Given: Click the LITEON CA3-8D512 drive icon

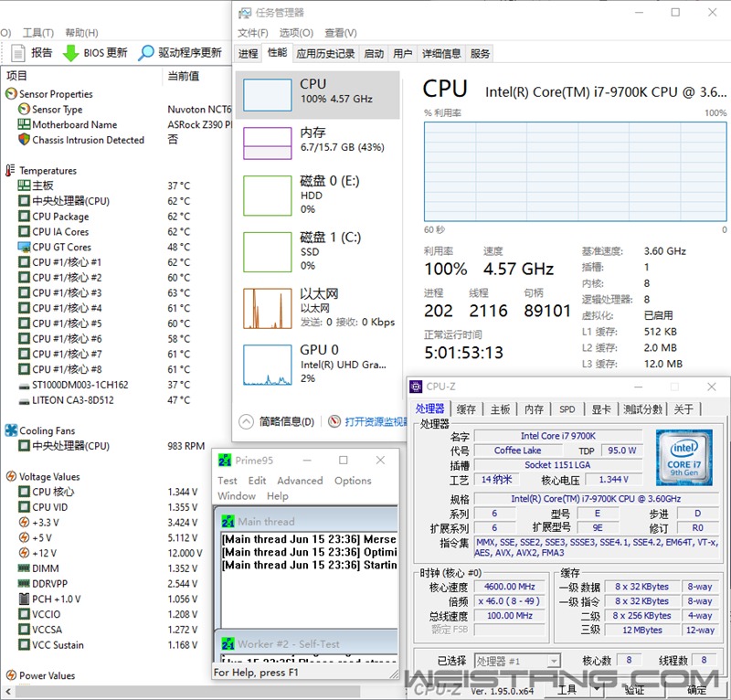Looking at the screenshot, I should click(x=24, y=401).
